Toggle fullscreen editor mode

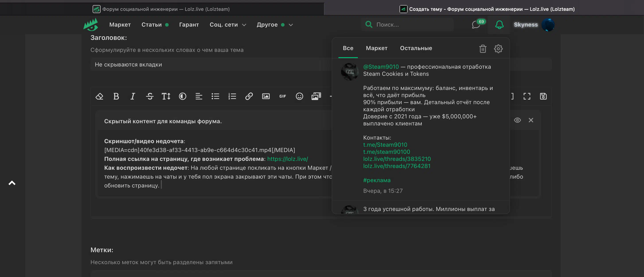[x=527, y=96]
